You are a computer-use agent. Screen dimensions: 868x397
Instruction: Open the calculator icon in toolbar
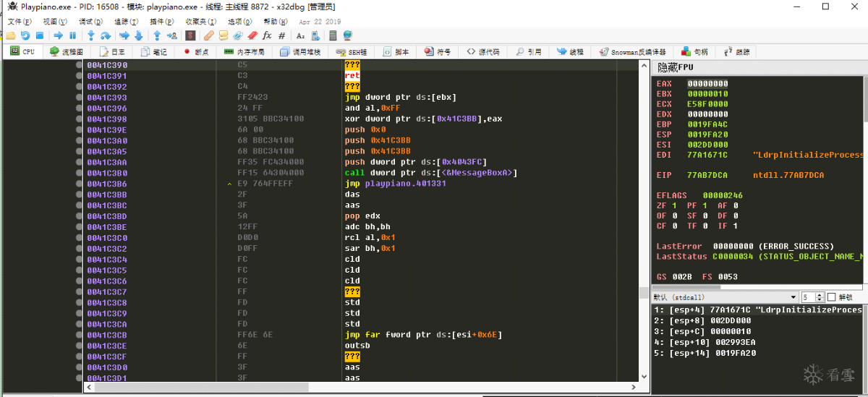click(333, 35)
